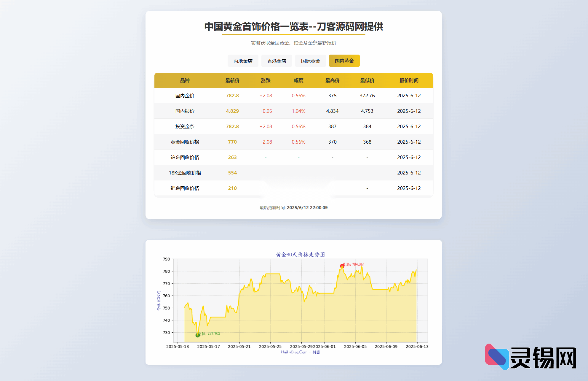The width and height of the screenshot is (588, 381).
Task: Switch to the 香港金店 tab
Action: click(277, 61)
